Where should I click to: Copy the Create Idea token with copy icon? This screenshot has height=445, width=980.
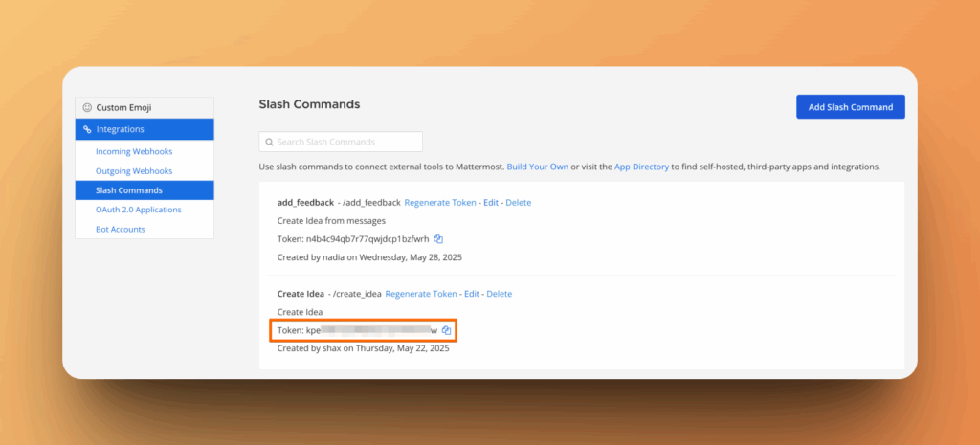pyautogui.click(x=446, y=330)
